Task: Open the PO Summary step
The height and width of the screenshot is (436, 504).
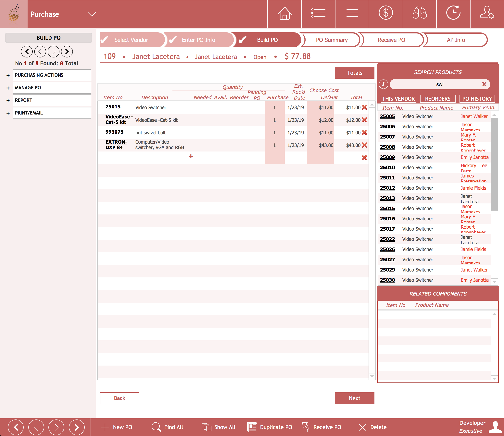Action: 332,40
